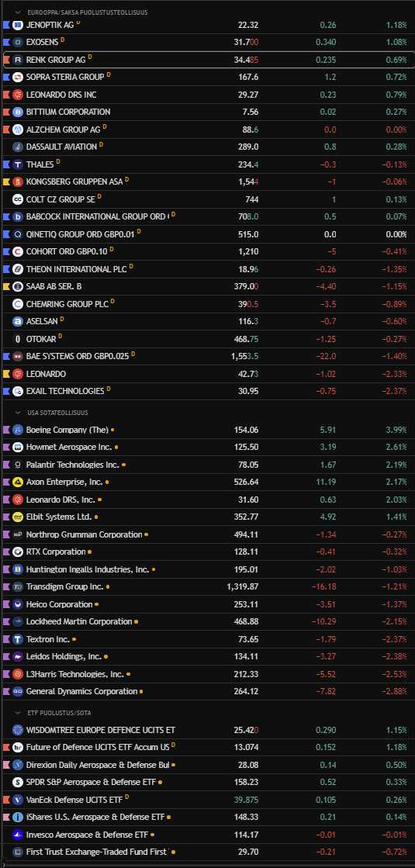Select Textron Inc. symbol name
Viewport: 415px width, 868px height.
pos(48,639)
